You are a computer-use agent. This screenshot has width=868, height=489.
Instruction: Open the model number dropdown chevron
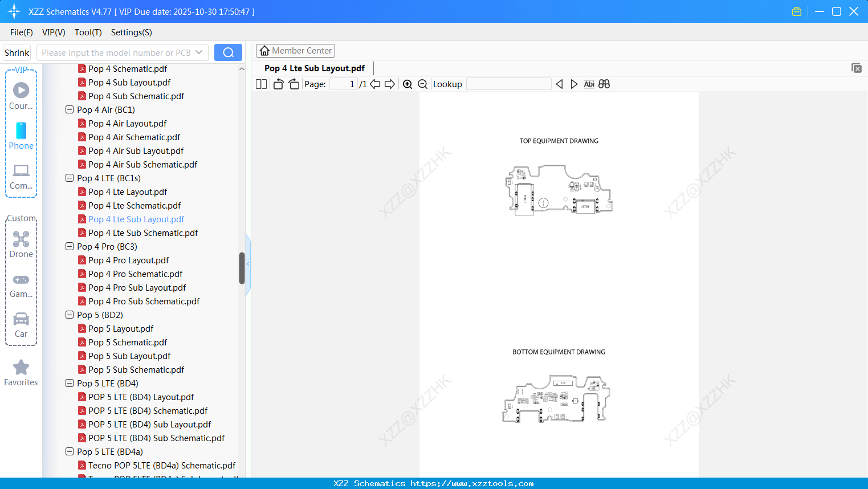pos(198,52)
